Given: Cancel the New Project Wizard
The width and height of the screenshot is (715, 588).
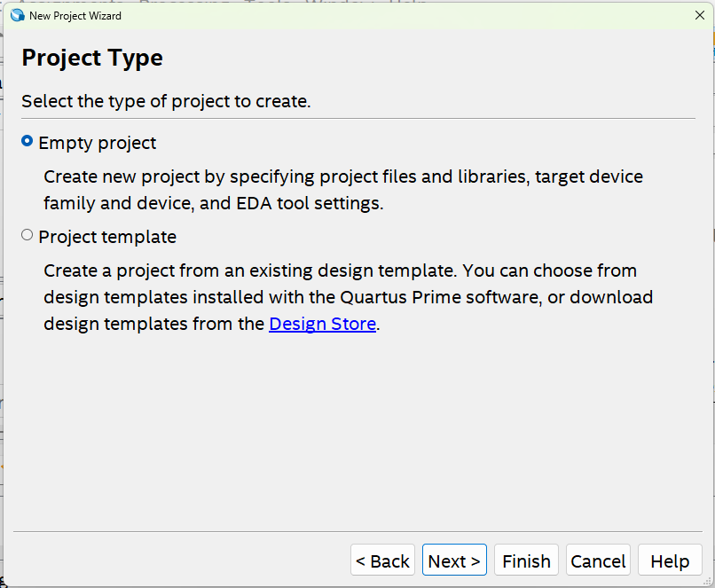Looking at the screenshot, I should [598, 561].
